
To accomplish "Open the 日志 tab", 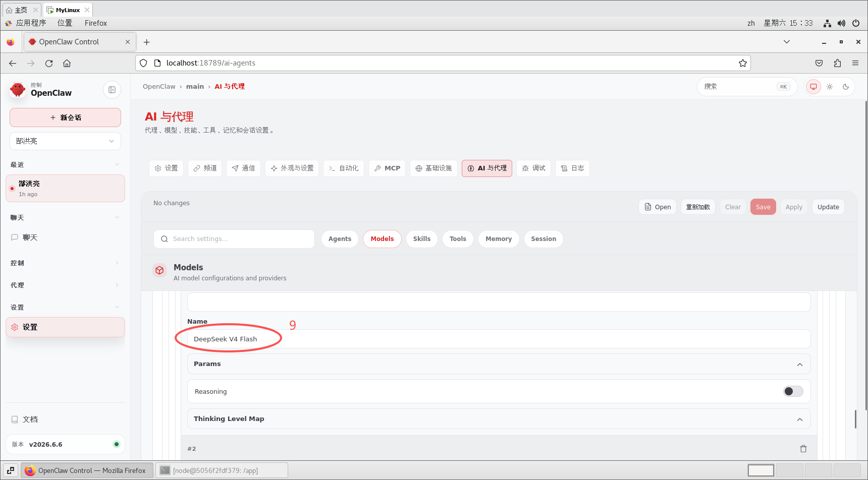I will click(572, 168).
